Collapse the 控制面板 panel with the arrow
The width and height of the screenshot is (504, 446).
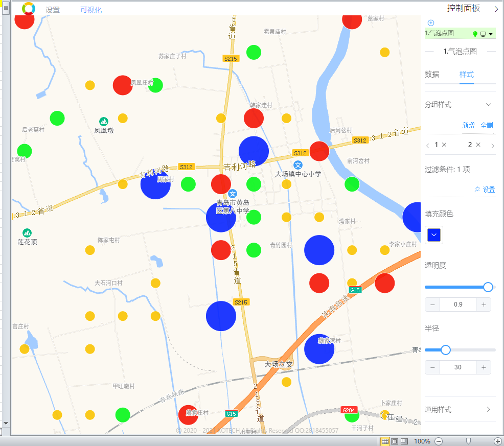point(496,9)
